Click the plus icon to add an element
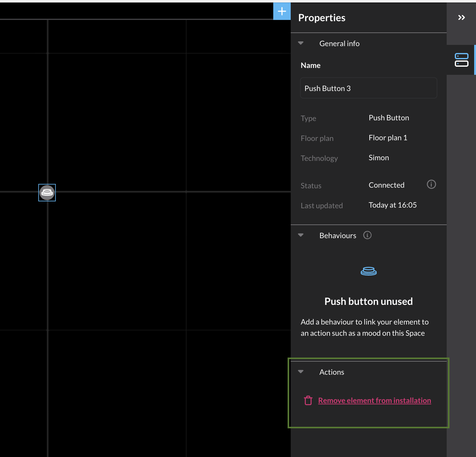This screenshot has width=476, height=457. 282,11
